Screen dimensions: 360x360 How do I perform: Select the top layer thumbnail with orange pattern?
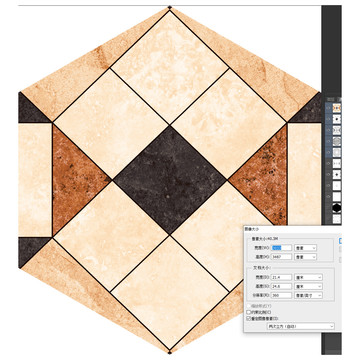pyautogui.click(x=337, y=108)
